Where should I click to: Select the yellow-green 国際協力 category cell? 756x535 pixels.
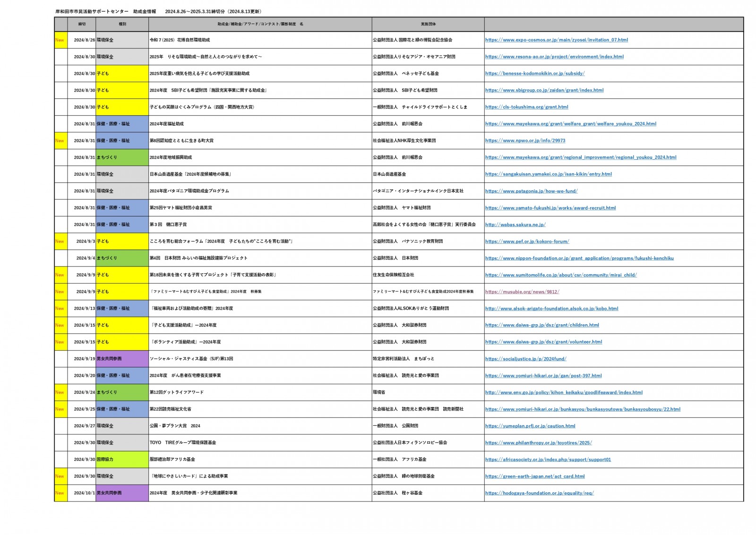point(122,459)
